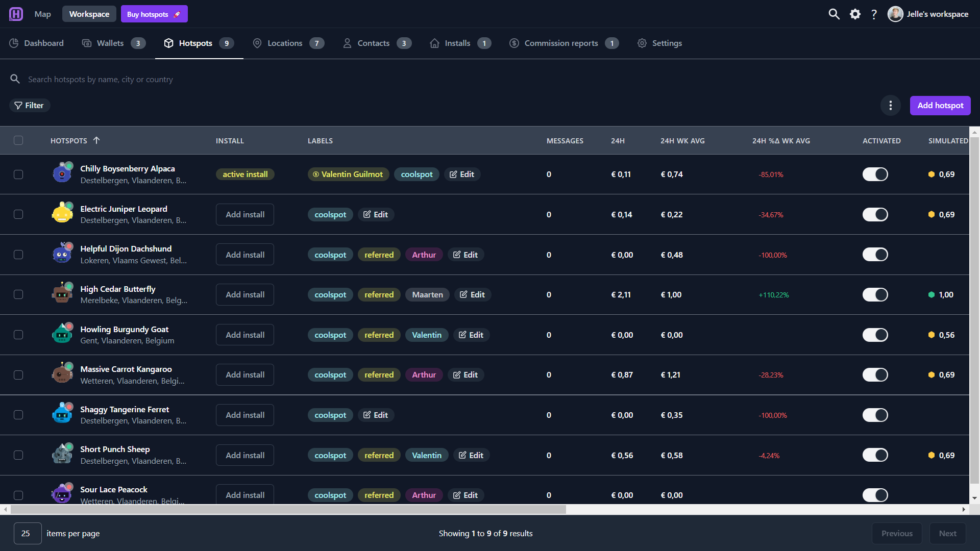Open the Settings tab
980x551 pixels.
click(659, 43)
